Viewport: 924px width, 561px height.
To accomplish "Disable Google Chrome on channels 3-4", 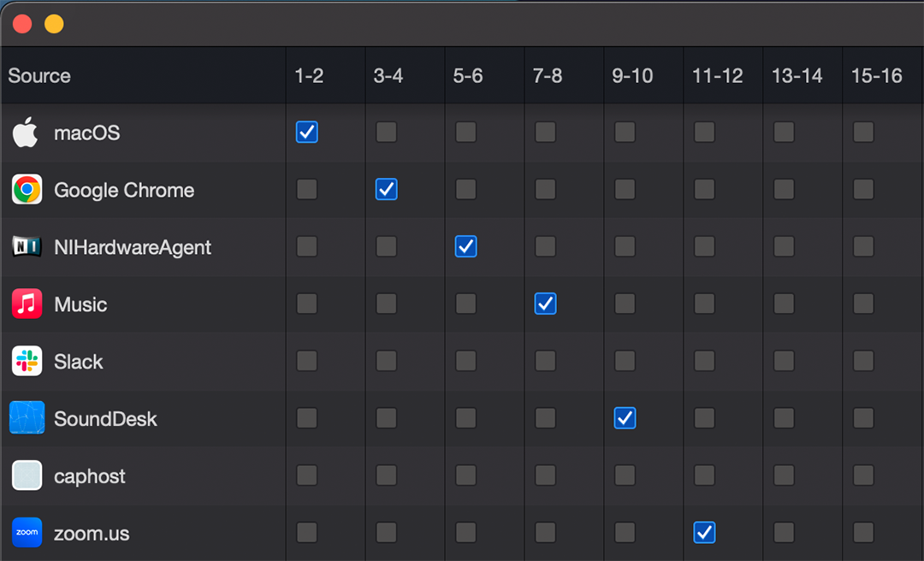I will [387, 189].
